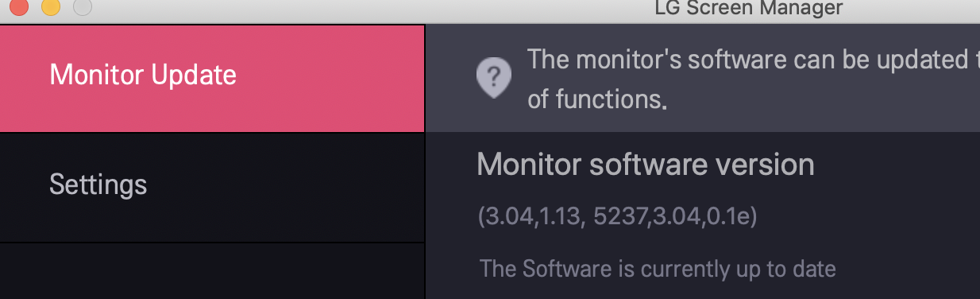980x299 pixels.
Task: Click the empty sidebar row below Settings
Action: click(212, 271)
